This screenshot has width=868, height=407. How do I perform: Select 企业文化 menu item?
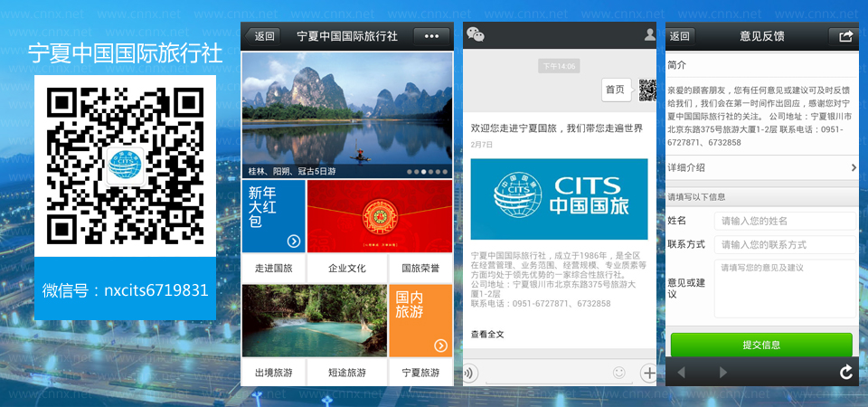[347, 269]
